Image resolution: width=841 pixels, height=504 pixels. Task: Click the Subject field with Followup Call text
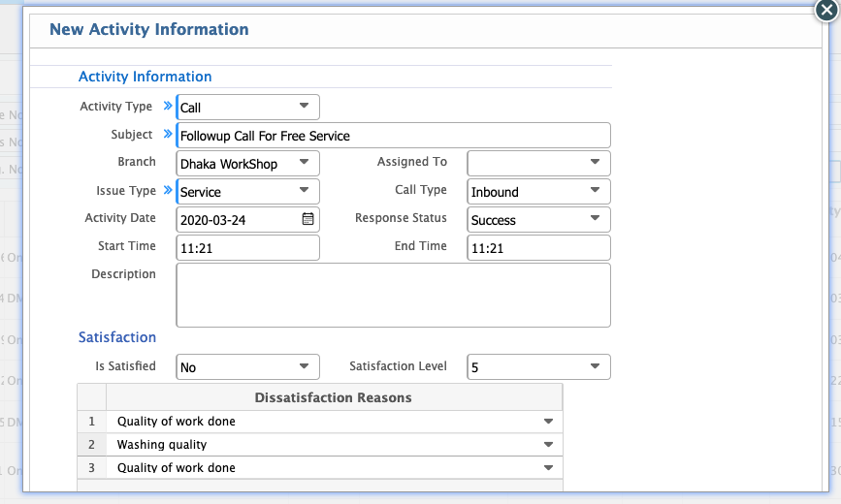pos(393,136)
